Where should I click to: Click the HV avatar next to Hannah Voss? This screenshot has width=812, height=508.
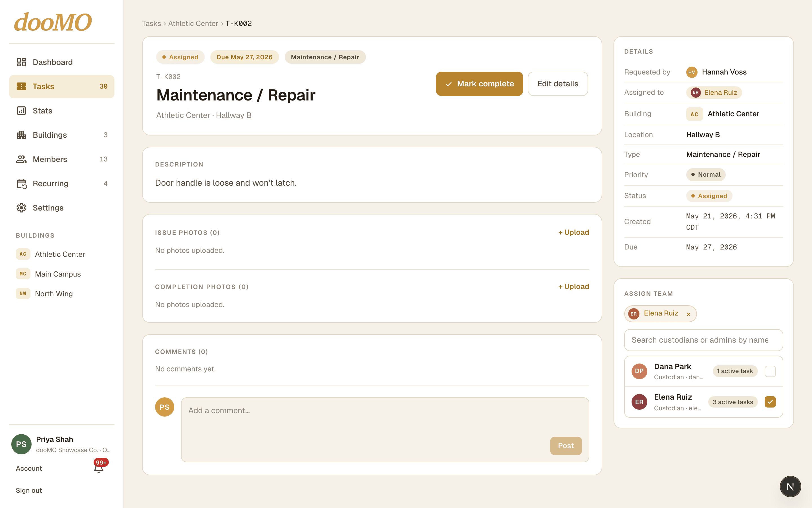click(x=692, y=72)
